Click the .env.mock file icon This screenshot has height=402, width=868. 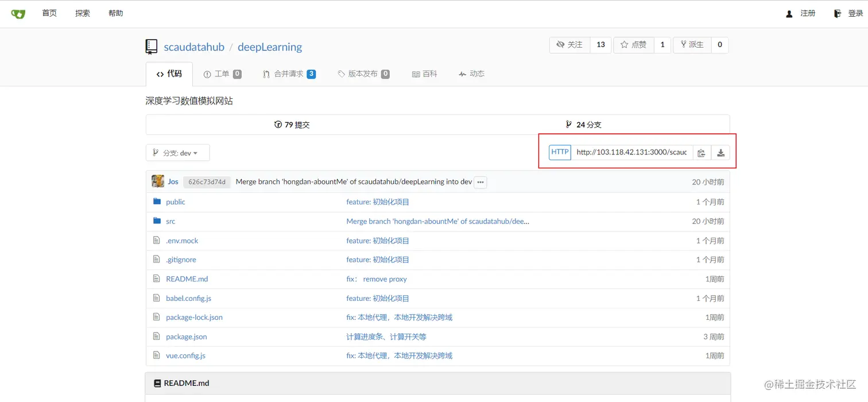point(156,240)
